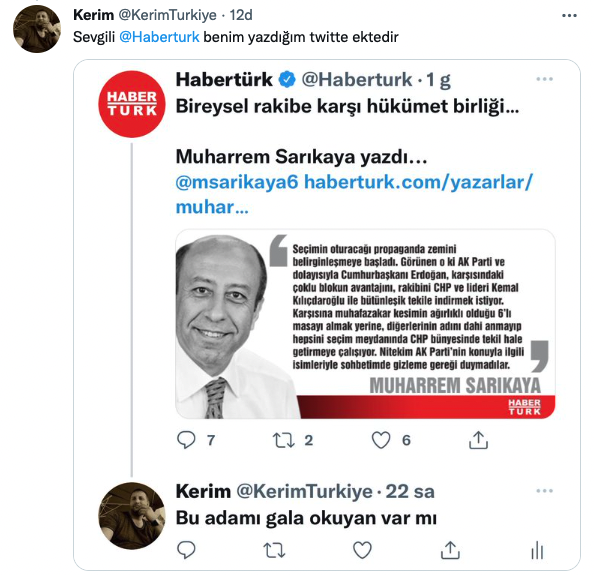Open Kerim's avatar on the reply tweet
Screen dimensions: 594x575
tap(132, 516)
